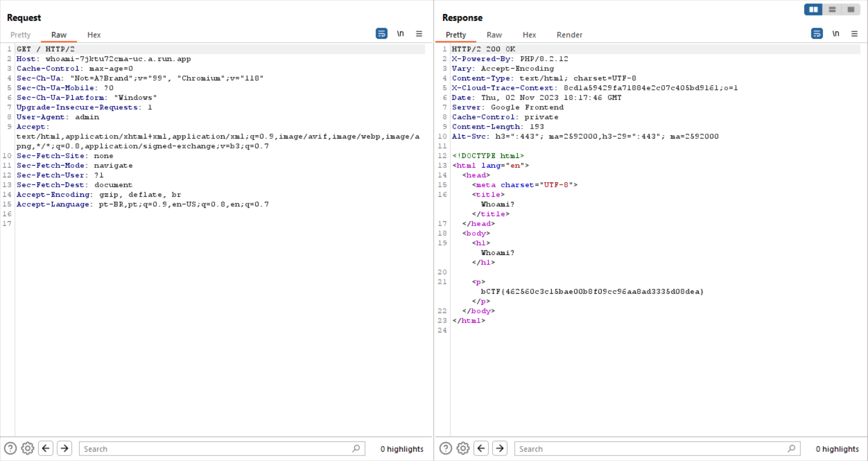Go to next Response search match
The height and width of the screenshot is (461, 868).
[x=500, y=448]
